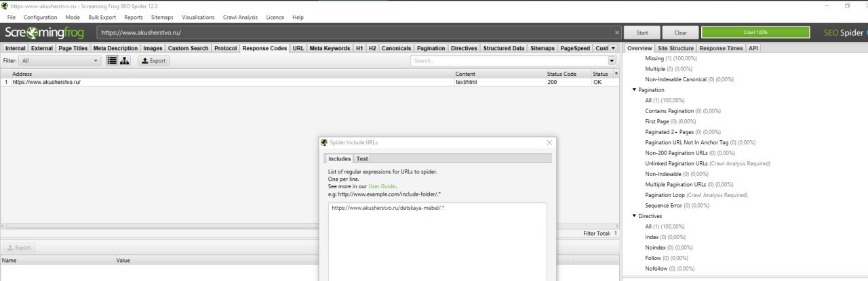Click the Crawl 100% progress bar
Screen dimensions: 868x281
(755, 33)
